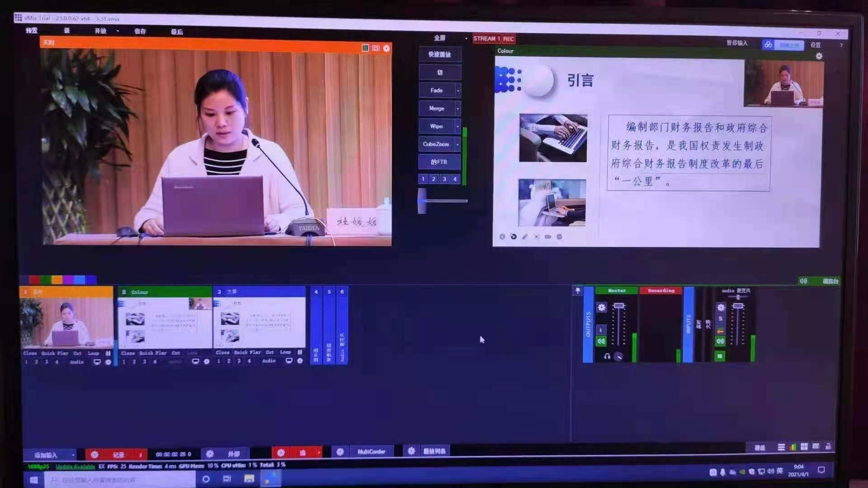Screen dimensions: 868x488
Task: Toggle audio input mute speaker button
Action: [720, 342]
